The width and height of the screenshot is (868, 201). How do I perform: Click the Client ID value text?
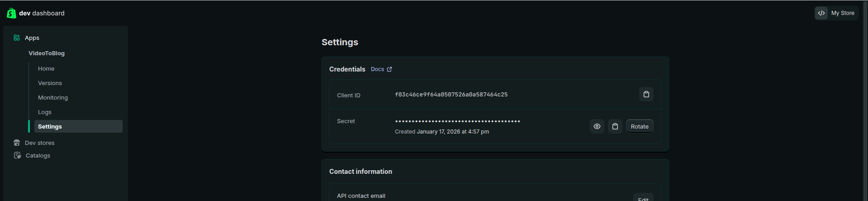(x=451, y=95)
